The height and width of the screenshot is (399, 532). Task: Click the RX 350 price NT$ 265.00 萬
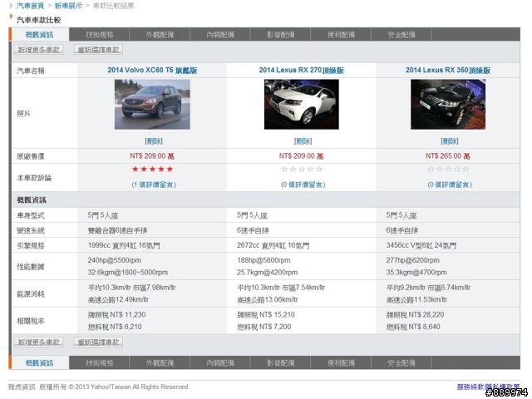[448, 156]
